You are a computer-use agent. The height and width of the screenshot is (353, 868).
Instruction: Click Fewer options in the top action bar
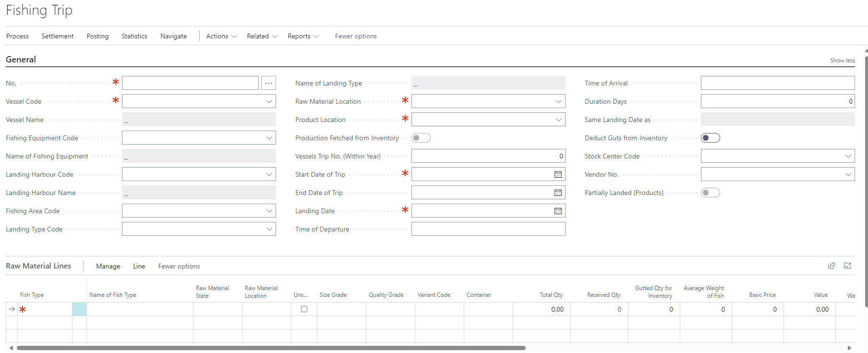click(x=356, y=36)
